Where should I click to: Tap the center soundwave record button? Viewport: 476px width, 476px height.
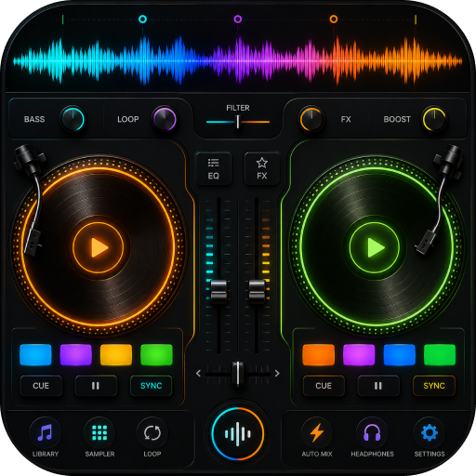pos(238,434)
